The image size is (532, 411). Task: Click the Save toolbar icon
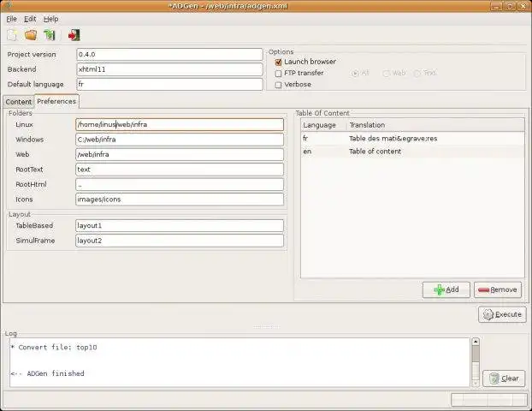50,35
